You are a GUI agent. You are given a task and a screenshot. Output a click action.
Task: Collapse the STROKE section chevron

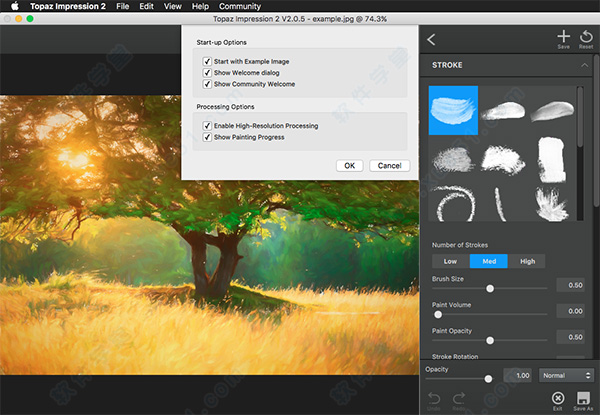(x=584, y=65)
